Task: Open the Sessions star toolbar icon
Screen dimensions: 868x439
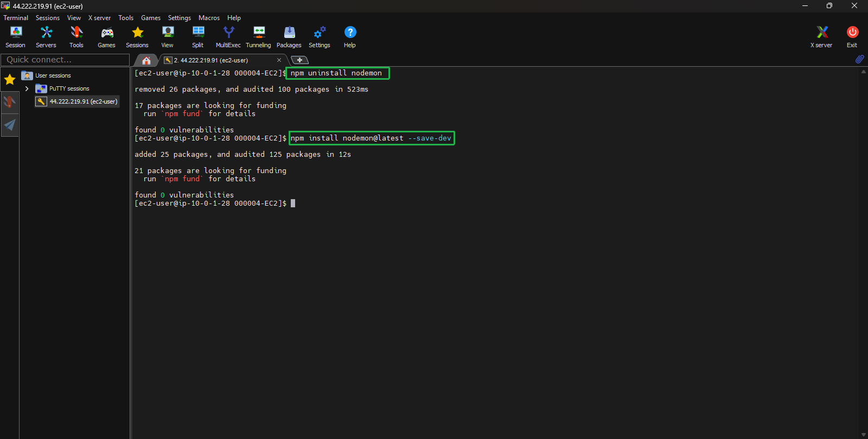Action: 137,37
